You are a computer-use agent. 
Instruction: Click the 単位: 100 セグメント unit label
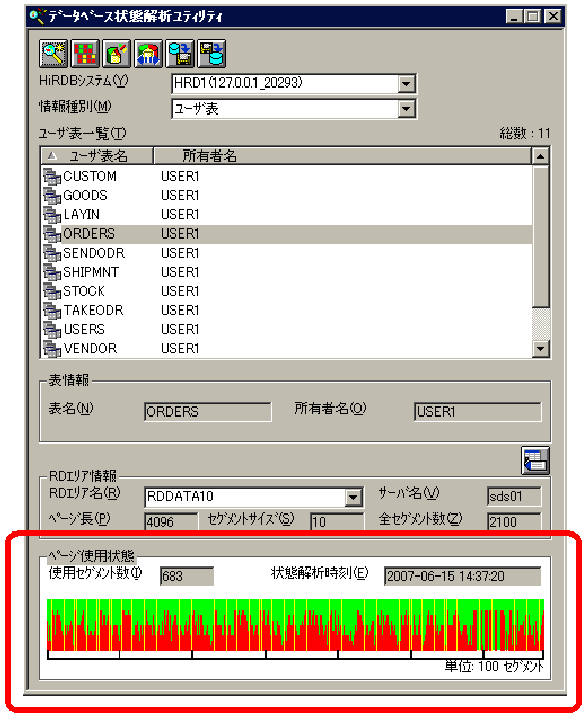point(495,667)
